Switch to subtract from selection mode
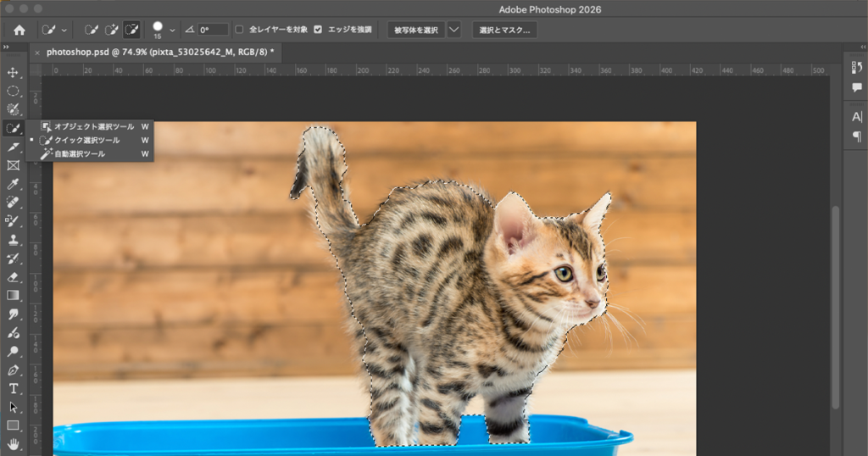868x456 pixels. [131, 30]
